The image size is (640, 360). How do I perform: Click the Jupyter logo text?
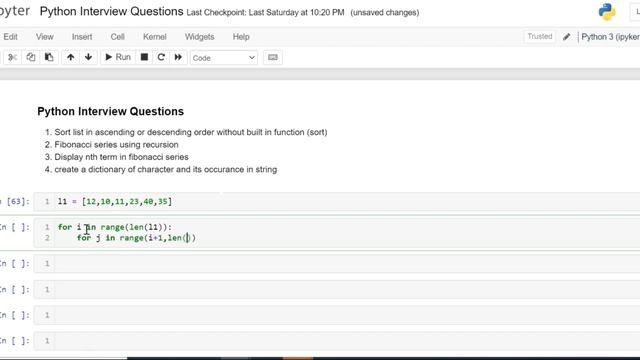[15, 11]
